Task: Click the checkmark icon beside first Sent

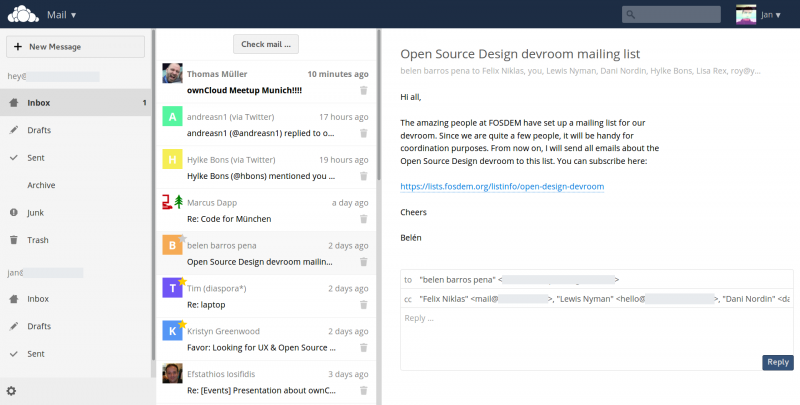Action: pyautogui.click(x=14, y=158)
